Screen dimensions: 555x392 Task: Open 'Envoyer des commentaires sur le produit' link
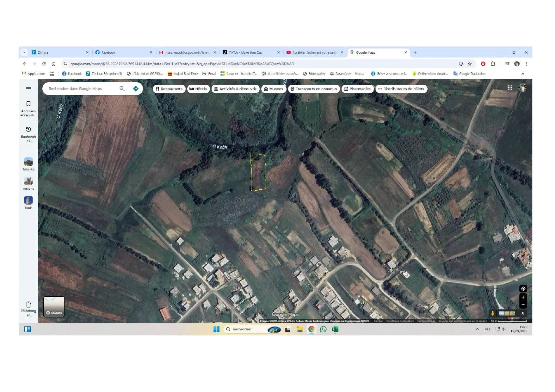pyautogui.click(x=463, y=321)
